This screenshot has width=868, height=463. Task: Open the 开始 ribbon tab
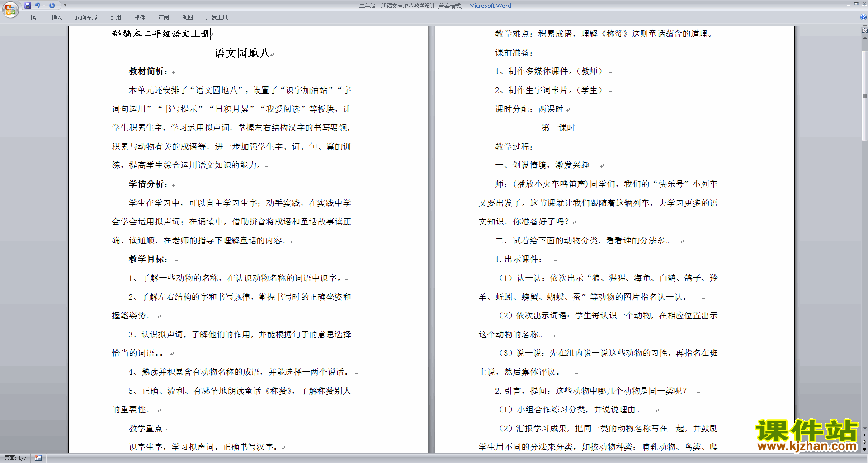(33, 18)
